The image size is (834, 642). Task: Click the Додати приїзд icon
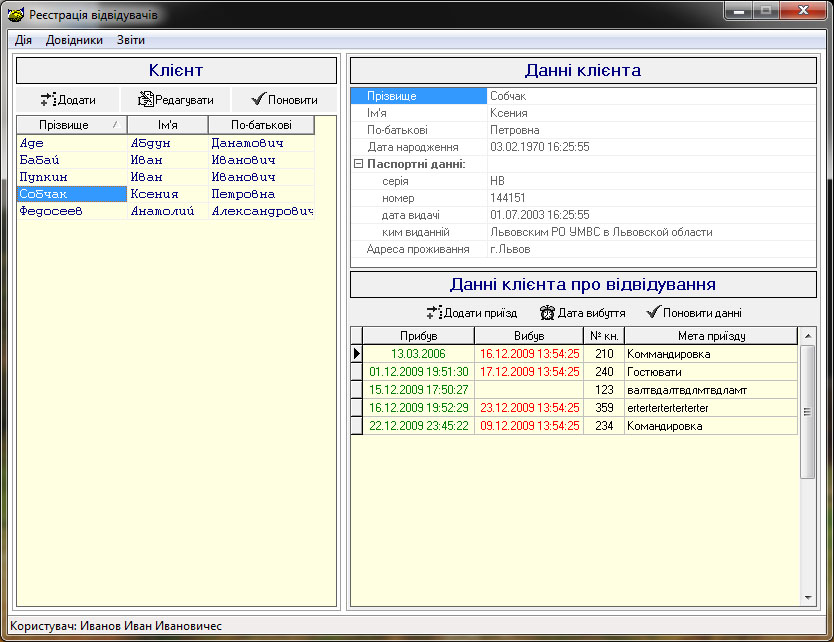click(x=434, y=313)
